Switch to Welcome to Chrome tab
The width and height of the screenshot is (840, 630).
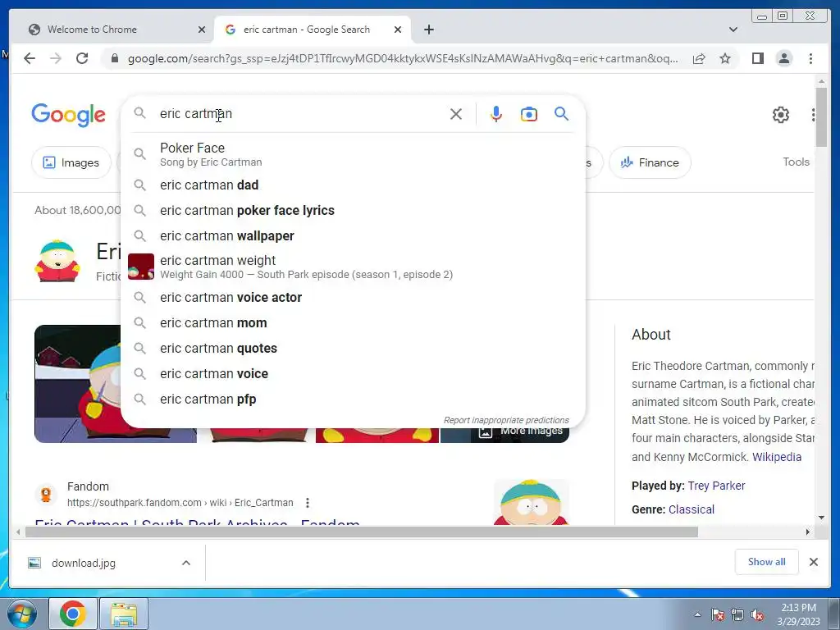point(116,30)
